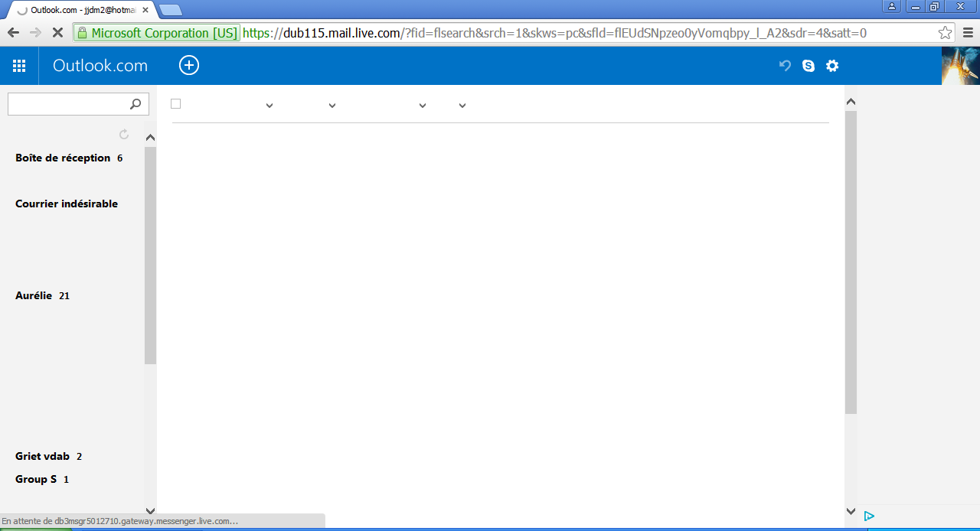The image size is (980, 531).
Task: Open the first toolbar dropdown chevron
Action: click(269, 106)
